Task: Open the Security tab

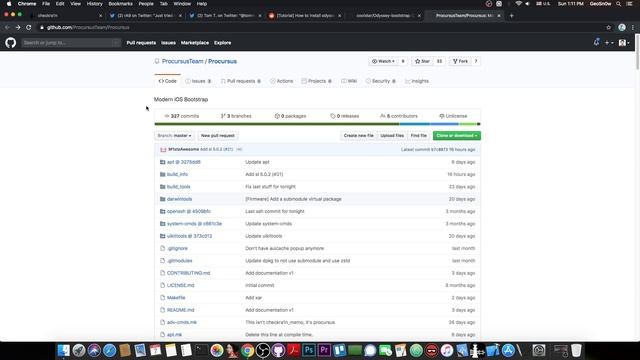Action: pos(380,81)
